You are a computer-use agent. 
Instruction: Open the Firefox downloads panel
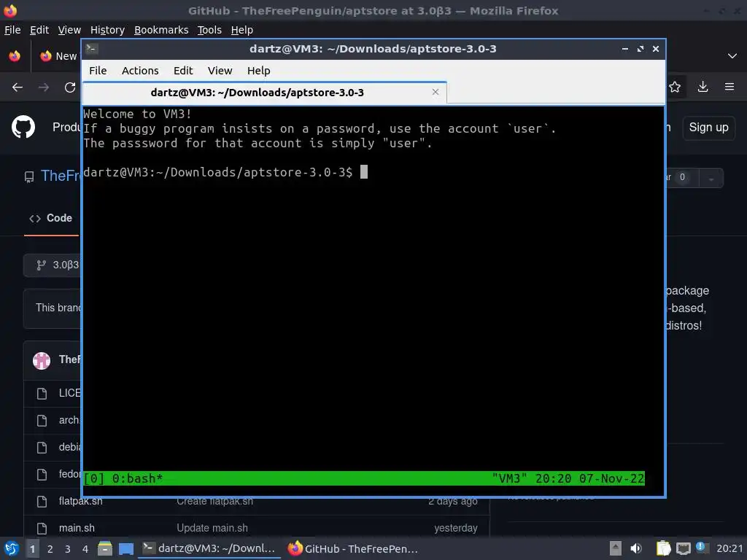703,87
